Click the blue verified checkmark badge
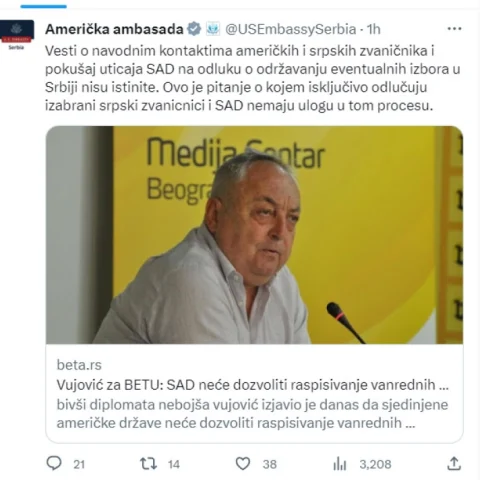The image size is (480, 480). click(x=194, y=29)
